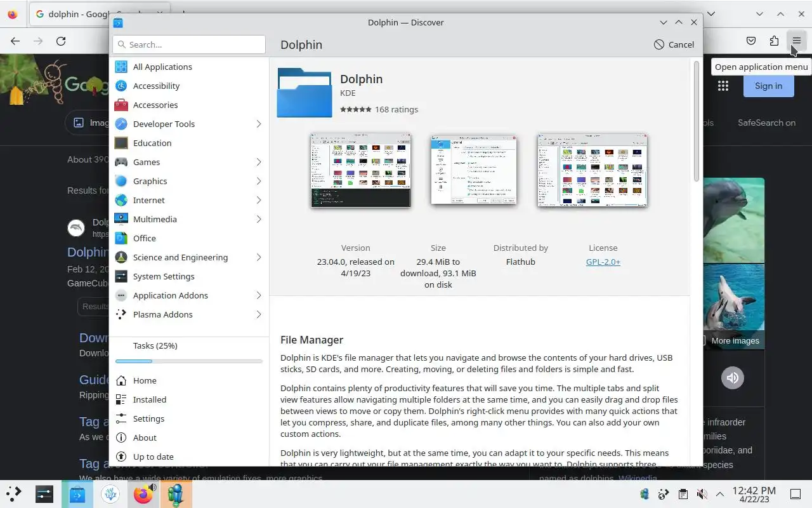Click the muted volume tray icon
Image resolution: width=812 pixels, height=508 pixels.
(x=702, y=494)
